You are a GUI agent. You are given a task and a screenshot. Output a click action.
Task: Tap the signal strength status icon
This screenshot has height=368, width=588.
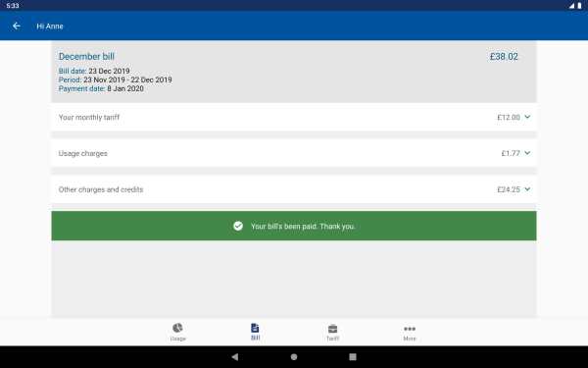[x=572, y=5]
